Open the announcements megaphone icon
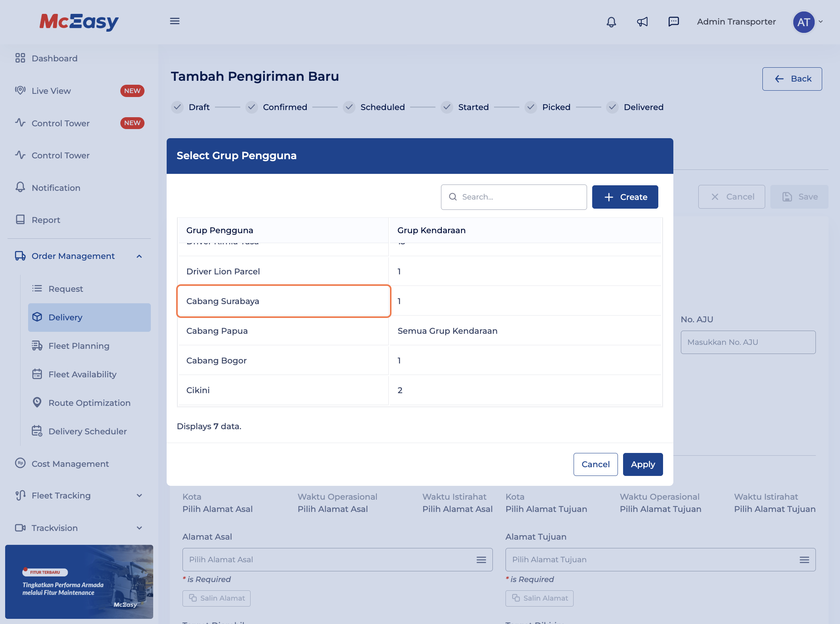 tap(642, 22)
